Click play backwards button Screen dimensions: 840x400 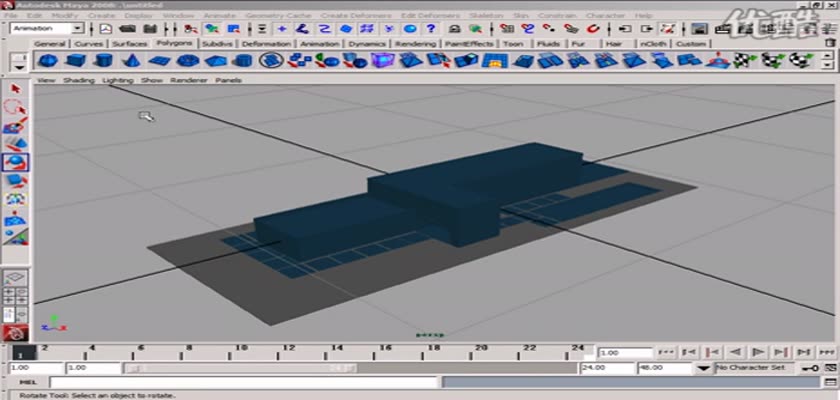click(x=735, y=352)
